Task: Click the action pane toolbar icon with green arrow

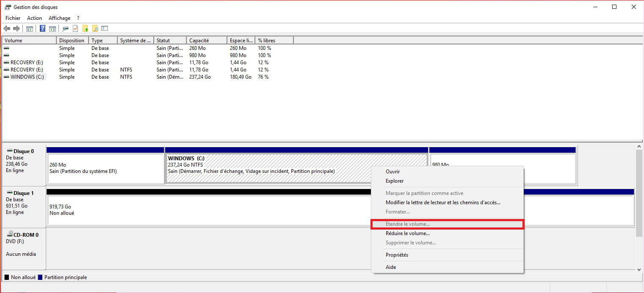Action: tap(53, 29)
